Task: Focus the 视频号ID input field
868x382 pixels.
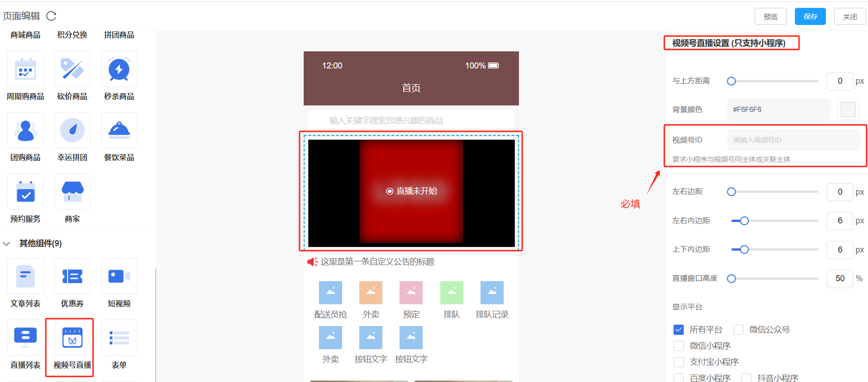Action: [x=793, y=140]
